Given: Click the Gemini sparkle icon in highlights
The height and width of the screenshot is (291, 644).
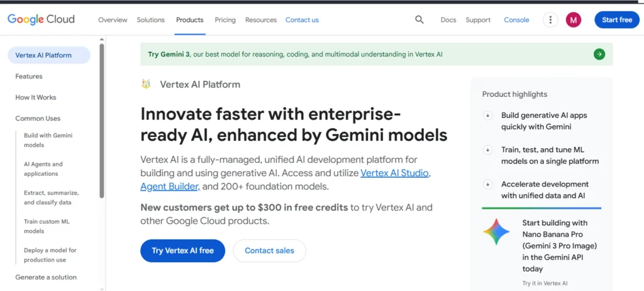Looking at the screenshot, I should [x=496, y=232].
